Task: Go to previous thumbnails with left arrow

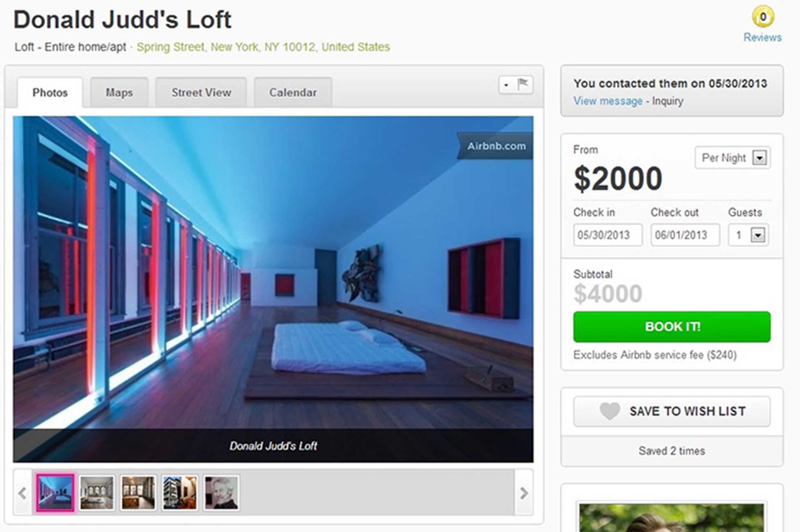Action: [22, 493]
